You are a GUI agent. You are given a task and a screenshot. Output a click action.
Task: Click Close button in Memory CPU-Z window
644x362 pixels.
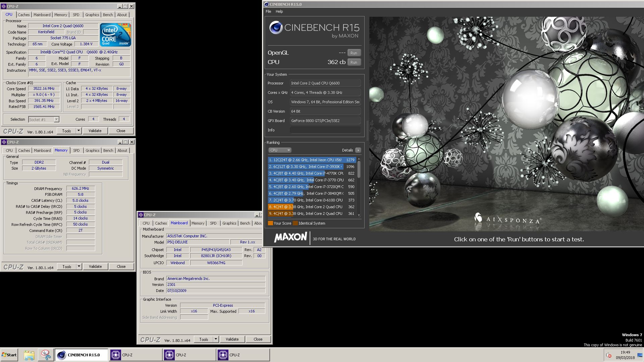(x=121, y=266)
